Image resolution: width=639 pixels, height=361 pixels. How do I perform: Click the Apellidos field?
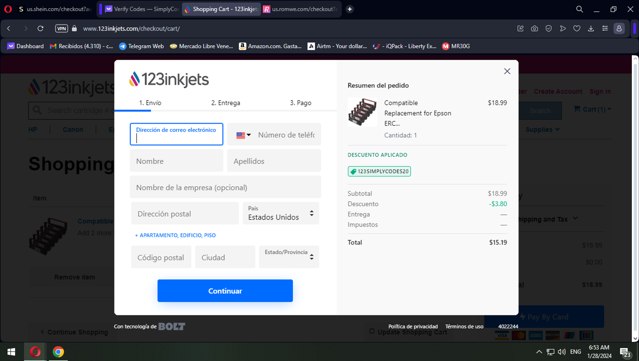274,161
